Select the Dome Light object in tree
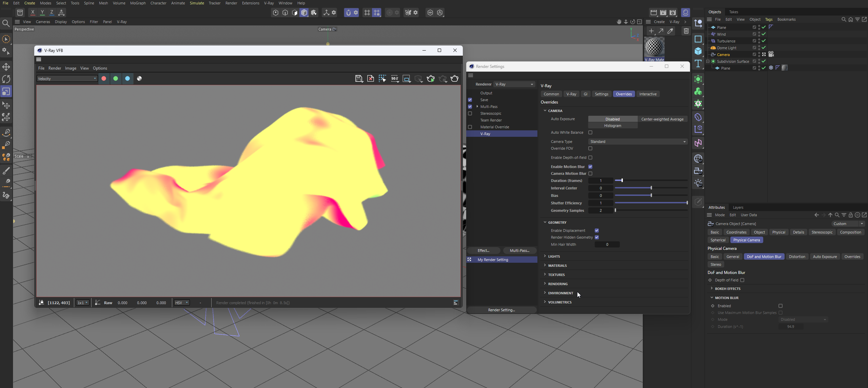The image size is (868, 388). click(727, 48)
